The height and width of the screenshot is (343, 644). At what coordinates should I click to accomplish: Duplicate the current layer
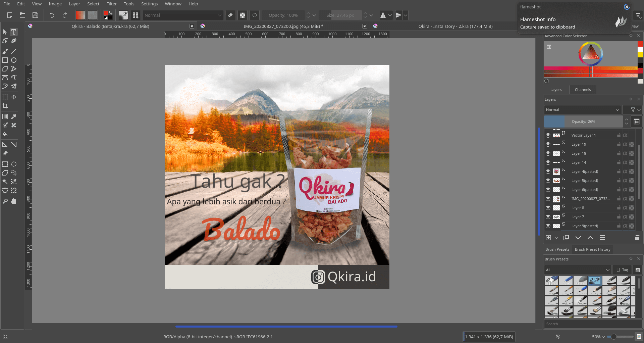(x=566, y=238)
